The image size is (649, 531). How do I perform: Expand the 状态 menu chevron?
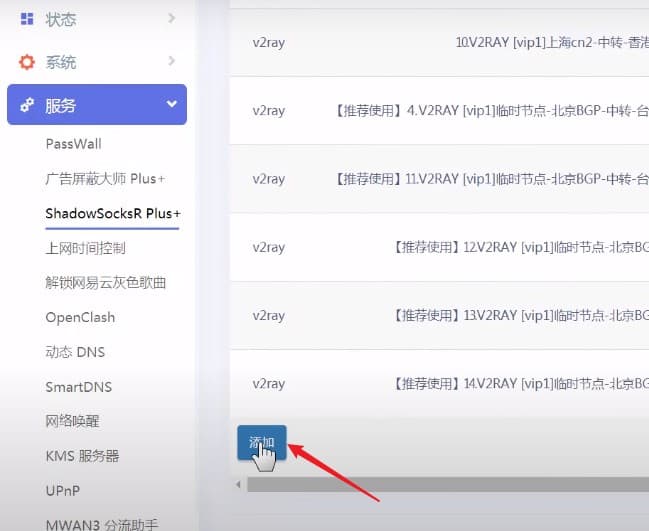pos(172,18)
